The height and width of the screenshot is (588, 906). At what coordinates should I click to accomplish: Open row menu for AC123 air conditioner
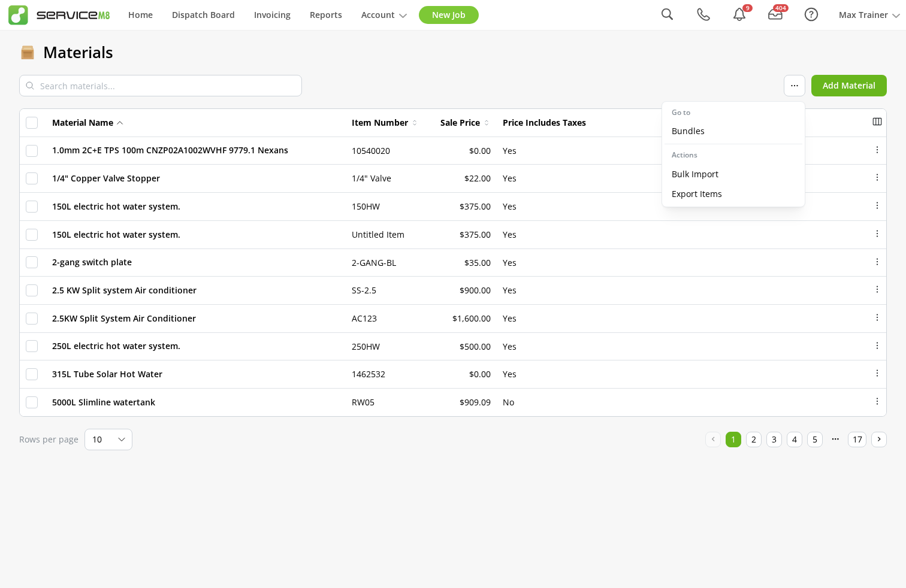point(877,317)
